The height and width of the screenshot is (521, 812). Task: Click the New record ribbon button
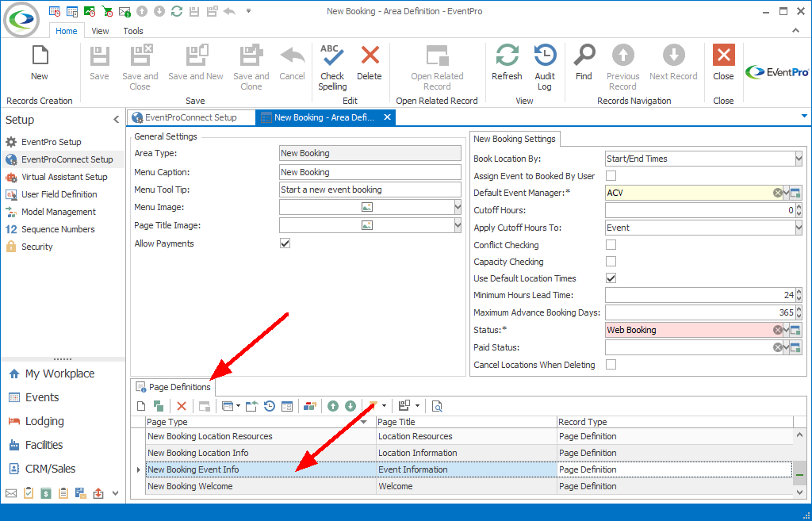[x=40, y=63]
